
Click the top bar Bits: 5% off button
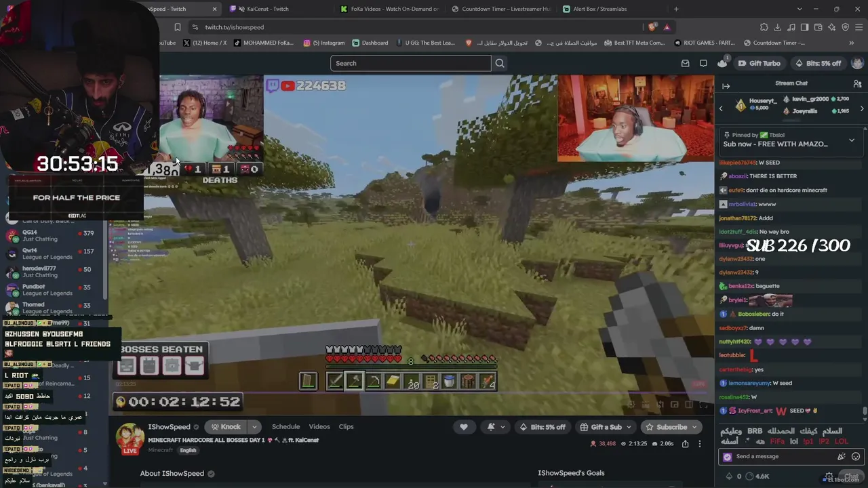817,63
